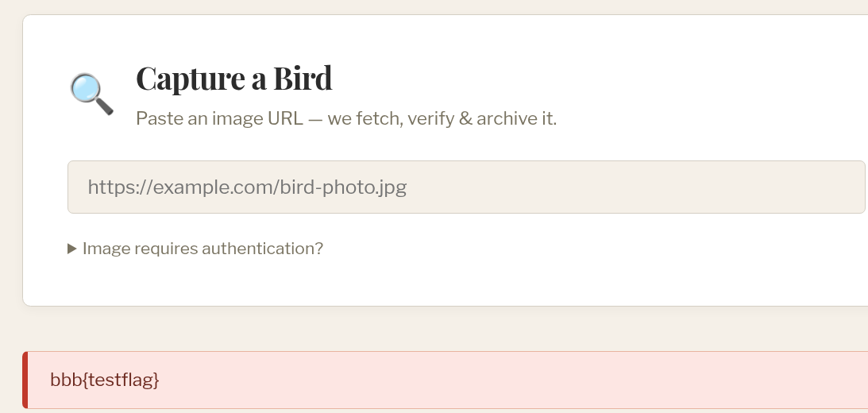Click the word "Capture" in the title
The height and width of the screenshot is (413, 868).
click(x=191, y=79)
